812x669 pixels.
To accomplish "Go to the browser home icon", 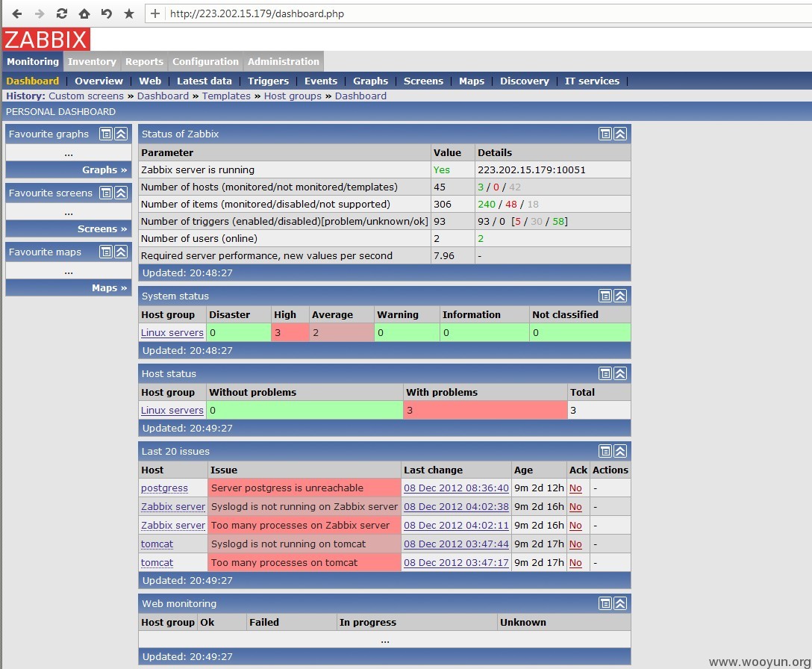I will click(84, 13).
